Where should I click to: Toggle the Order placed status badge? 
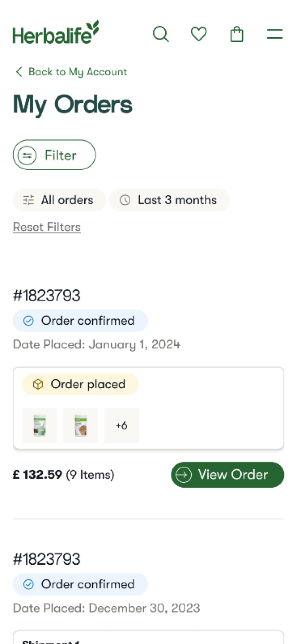click(x=80, y=384)
